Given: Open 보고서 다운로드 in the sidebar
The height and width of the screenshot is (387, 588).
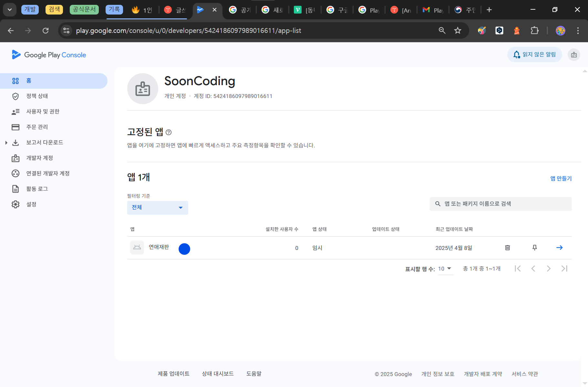Looking at the screenshot, I should pos(45,143).
